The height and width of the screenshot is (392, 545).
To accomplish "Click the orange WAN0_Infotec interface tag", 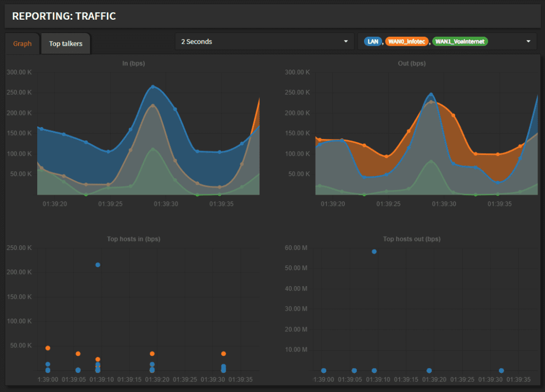I will click(x=407, y=41).
